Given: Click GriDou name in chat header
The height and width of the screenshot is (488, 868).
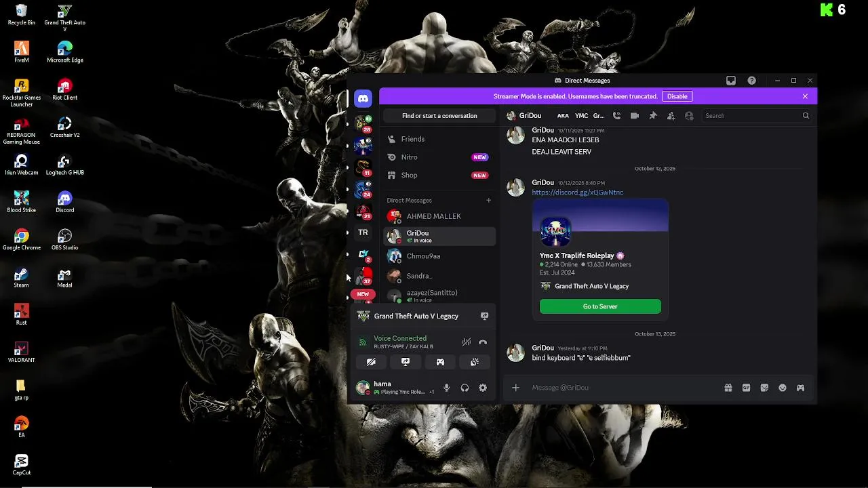Looking at the screenshot, I should click(x=530, y=116).
